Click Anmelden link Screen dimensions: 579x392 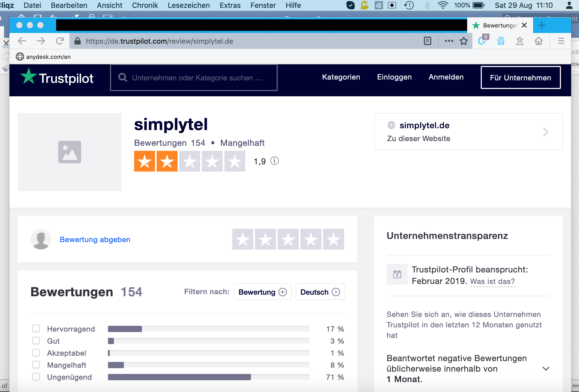click(446, 77)
